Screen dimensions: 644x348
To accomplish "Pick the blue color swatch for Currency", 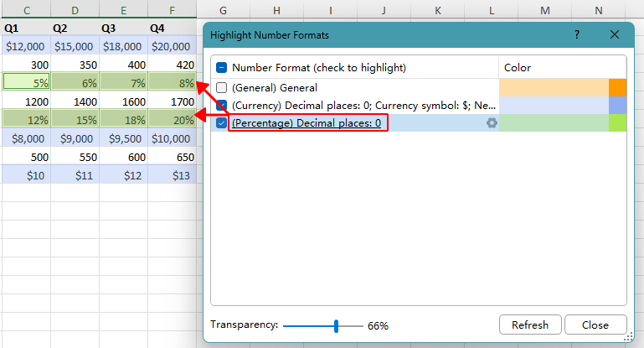I will 617,106.
